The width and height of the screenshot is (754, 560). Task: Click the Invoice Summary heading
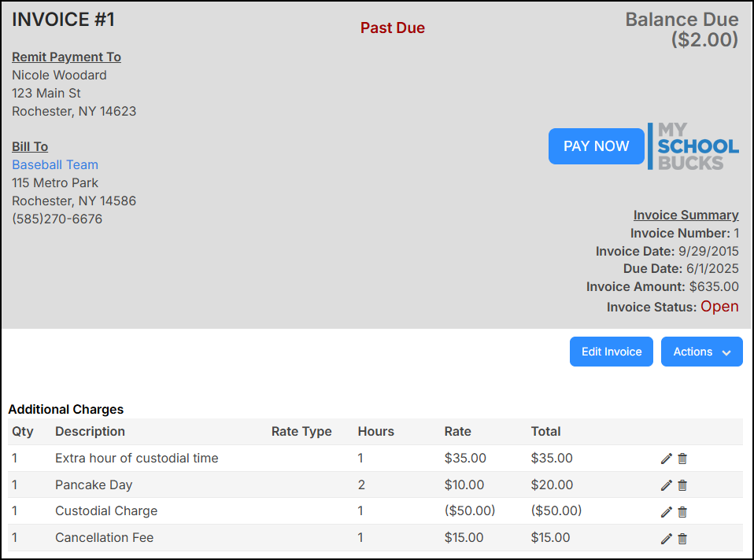pos(686,215)
